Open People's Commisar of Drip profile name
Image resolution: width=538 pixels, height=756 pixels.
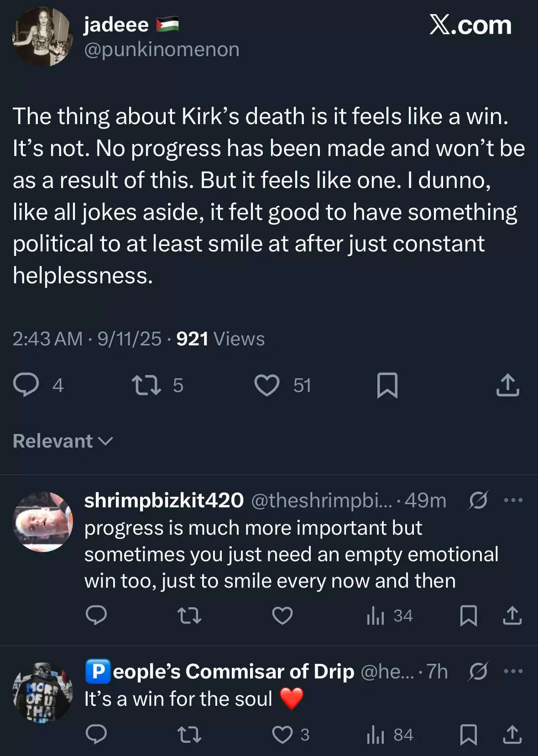pyautogui.click(x=220, y=672)
